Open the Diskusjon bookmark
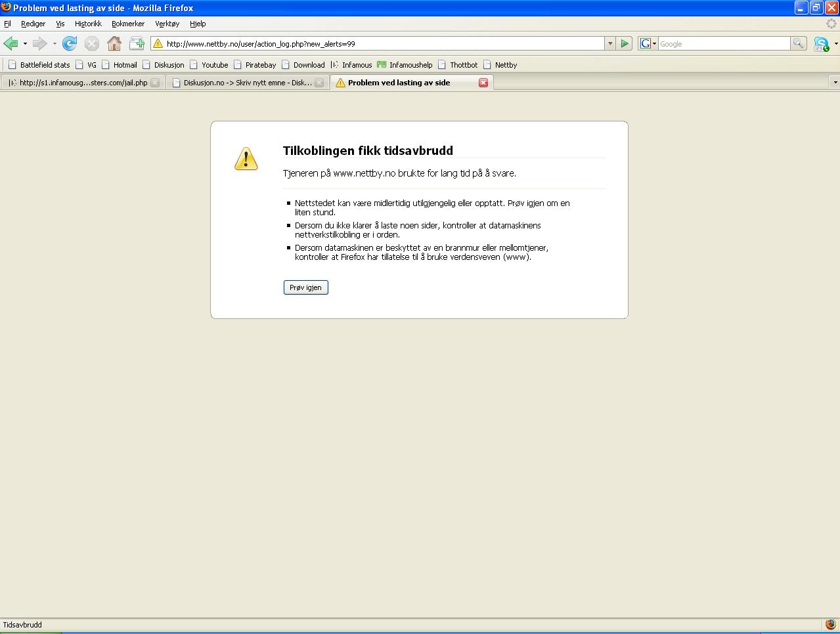840x634 pixels. tap(163, 65)
